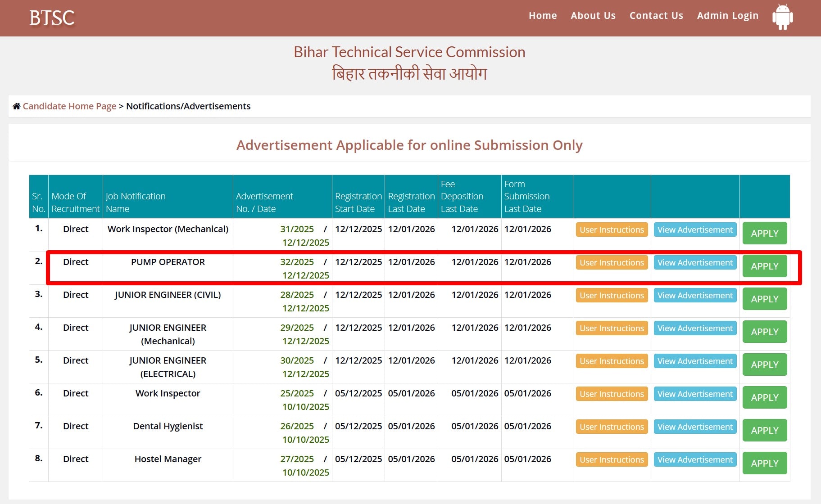Viewport: 821px width, 504px height.
Task: Click advertisement number 25/2025
Action: click(x=297, y=393)
